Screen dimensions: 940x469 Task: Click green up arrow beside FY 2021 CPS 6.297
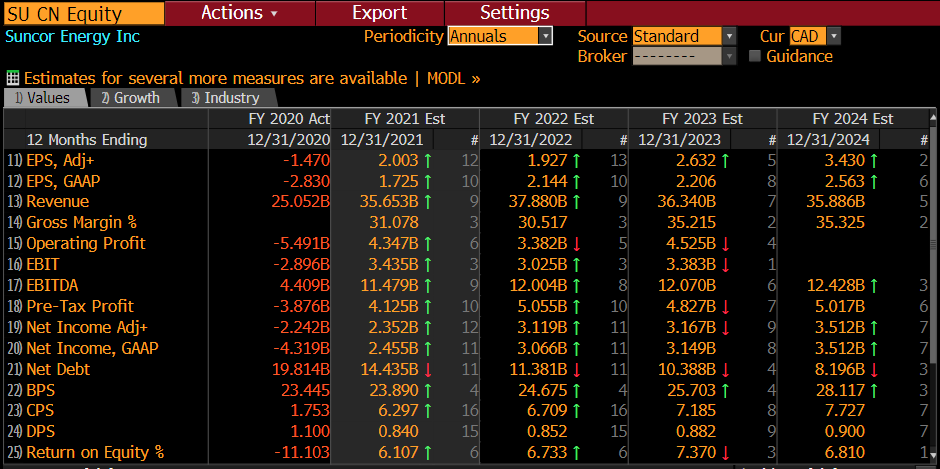coord(427,411)
